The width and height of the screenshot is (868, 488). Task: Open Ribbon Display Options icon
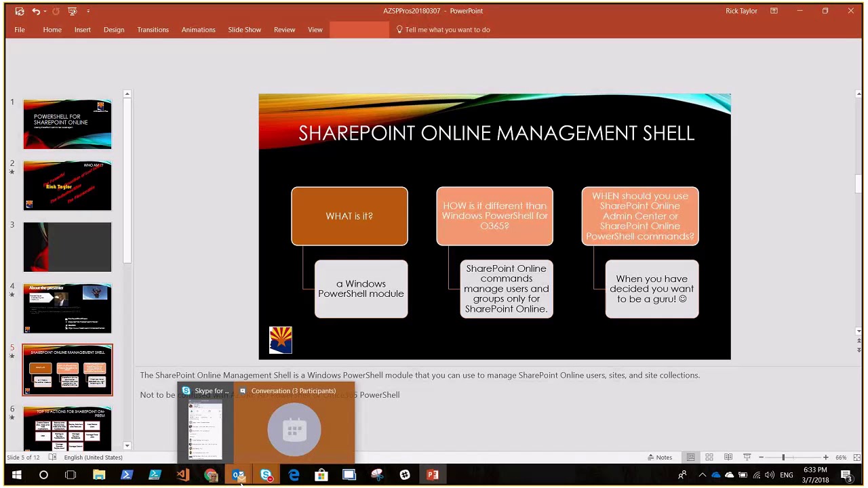pyautogui.click(x=774, y=11)
